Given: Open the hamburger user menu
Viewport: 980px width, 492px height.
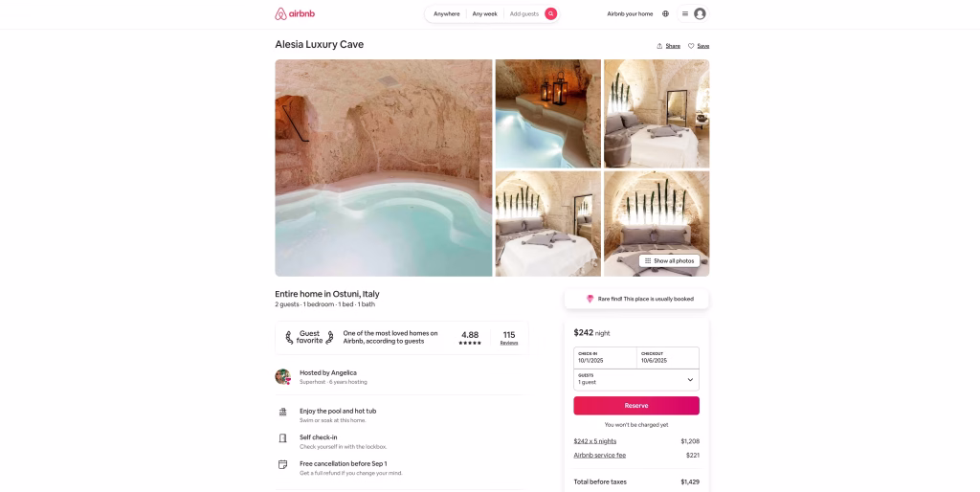Looking at the screenshot, I should (x=685, y=13).
